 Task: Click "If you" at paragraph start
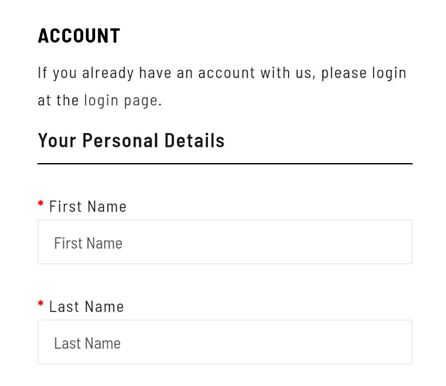pos(57,73)
